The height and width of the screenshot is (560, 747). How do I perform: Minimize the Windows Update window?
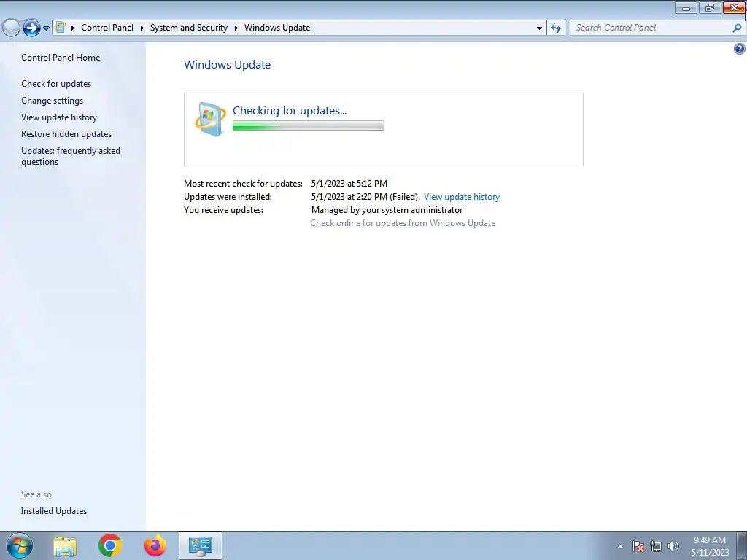(686, 7)
